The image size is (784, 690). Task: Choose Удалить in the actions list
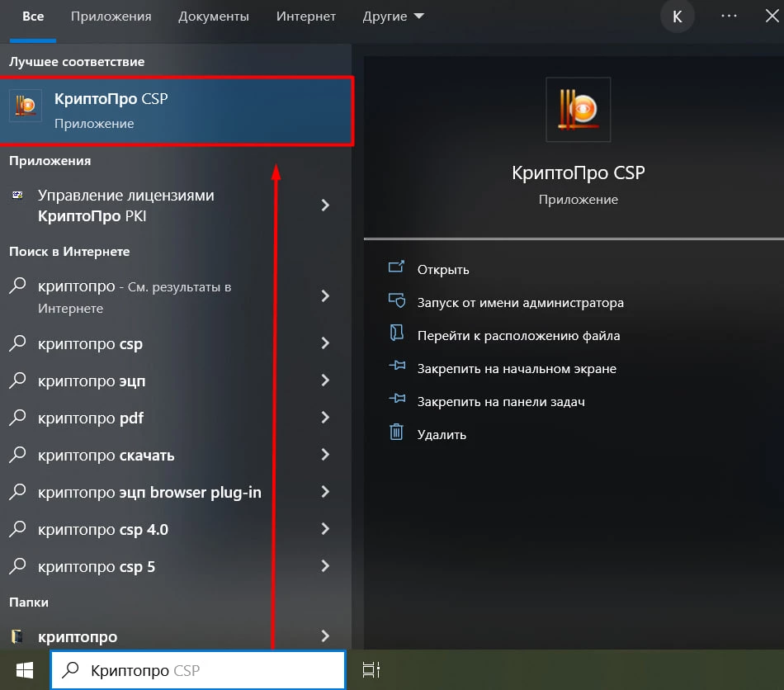[x=442, y=435]
